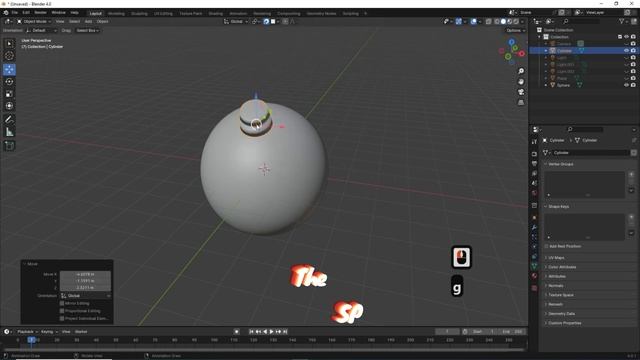
Task: Disable Cylinder in renders camera icon
Action: coord(633,51)
